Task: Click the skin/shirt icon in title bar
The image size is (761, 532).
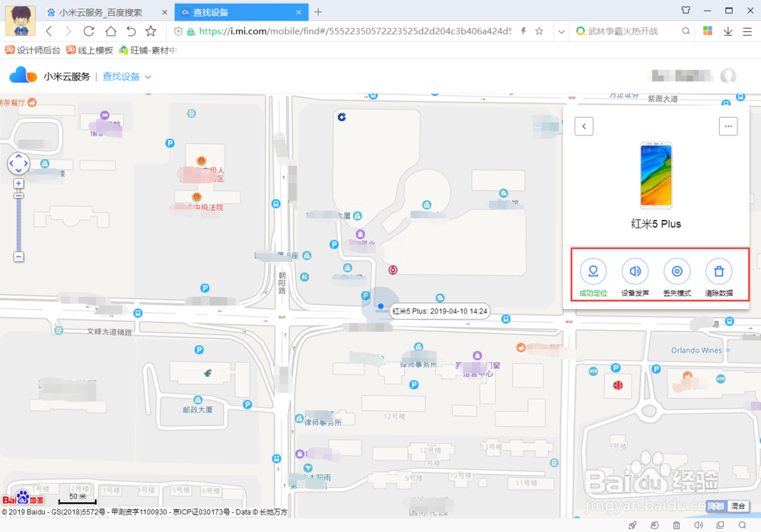Action: 686,10
